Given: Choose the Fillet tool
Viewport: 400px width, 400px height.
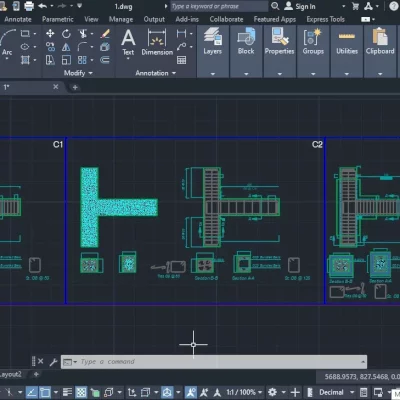Looking at the screenshot, I should 82,47.
